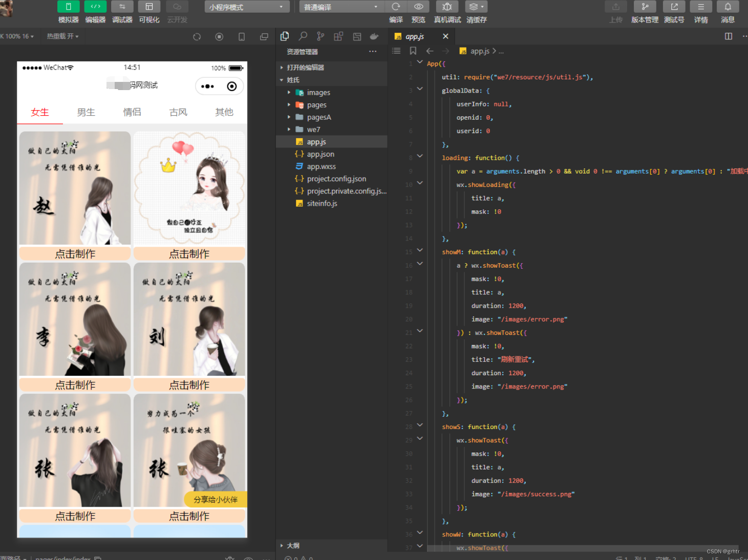Detach the simulator window icon
This screenshot has width=748, height=560.
coord(264,37)
